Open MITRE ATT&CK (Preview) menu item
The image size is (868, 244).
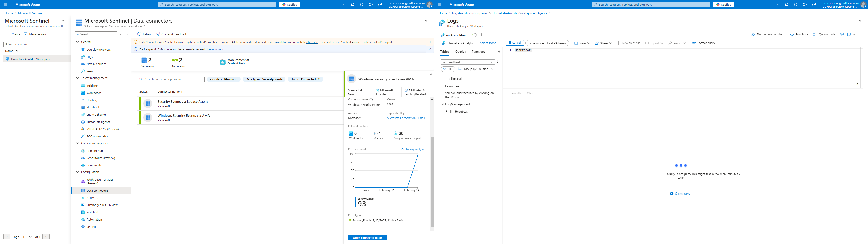click(102, 129)
